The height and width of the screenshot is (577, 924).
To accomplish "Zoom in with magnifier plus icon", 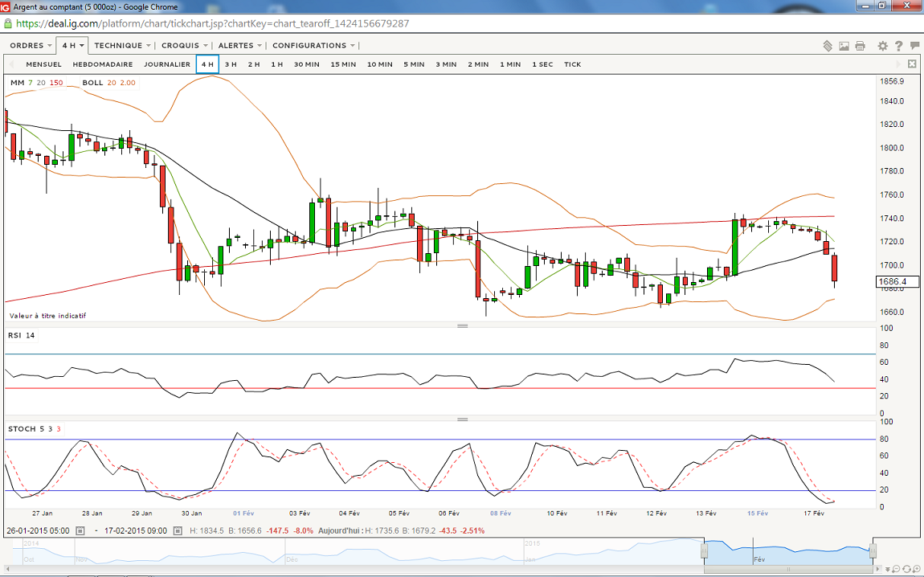I will click(x=916, y=569).
